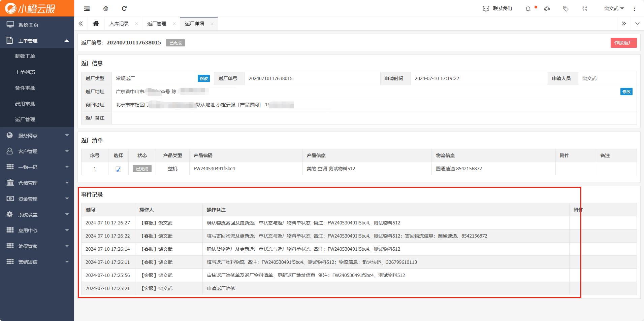Open the tag icon in top bar
The image size is (644, 321).
pos(566,9)
